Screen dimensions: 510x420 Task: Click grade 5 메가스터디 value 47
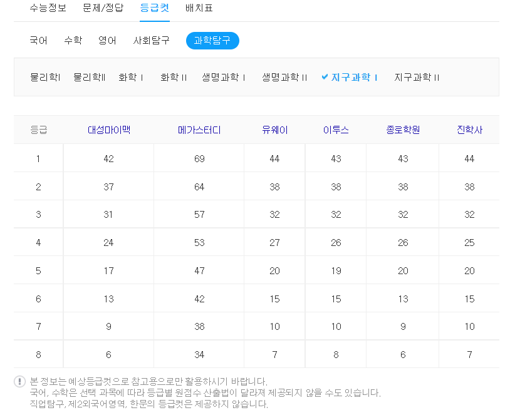[x=199, y=271]
